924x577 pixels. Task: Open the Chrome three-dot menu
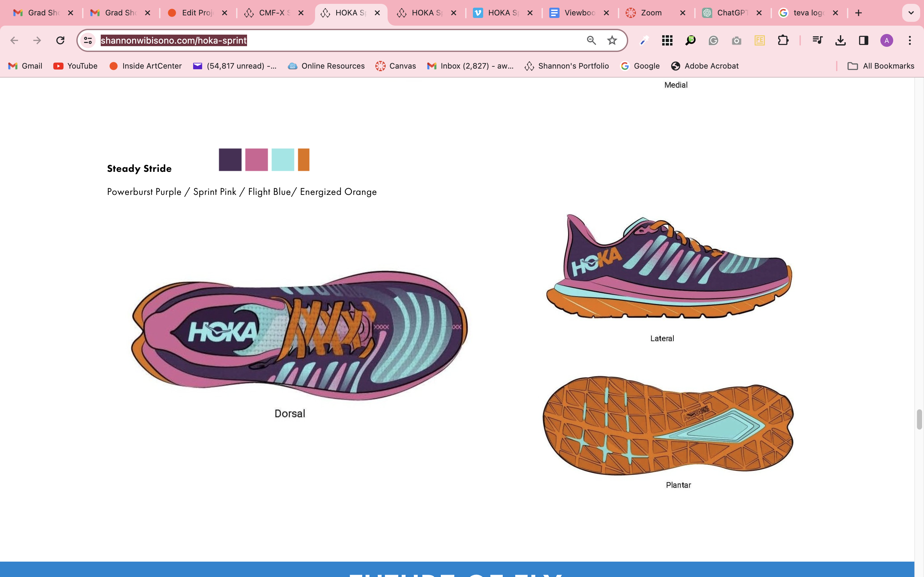pyautogui.click(x=910, y=40)
